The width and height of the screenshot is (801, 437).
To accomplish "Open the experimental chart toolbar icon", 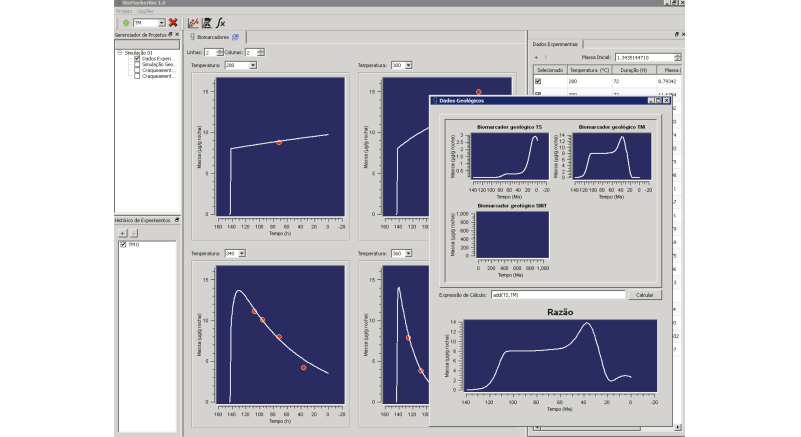I will (x=193, y=22).
